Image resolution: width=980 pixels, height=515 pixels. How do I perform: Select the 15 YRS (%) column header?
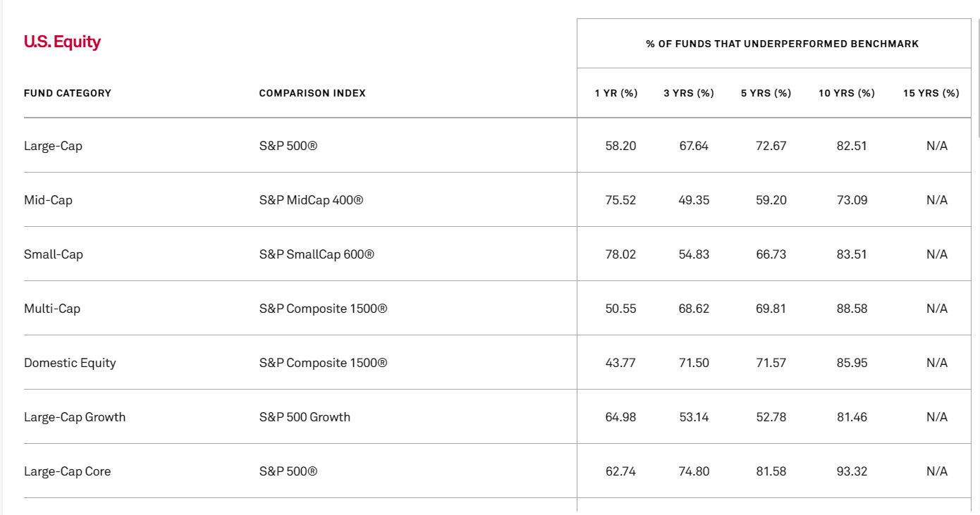pos(931,93)
